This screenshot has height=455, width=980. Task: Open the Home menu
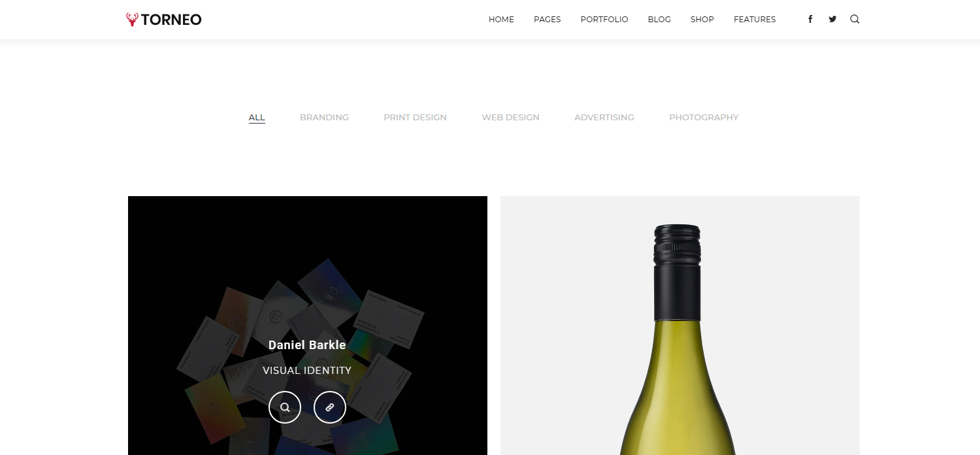[x=501, y=20]
